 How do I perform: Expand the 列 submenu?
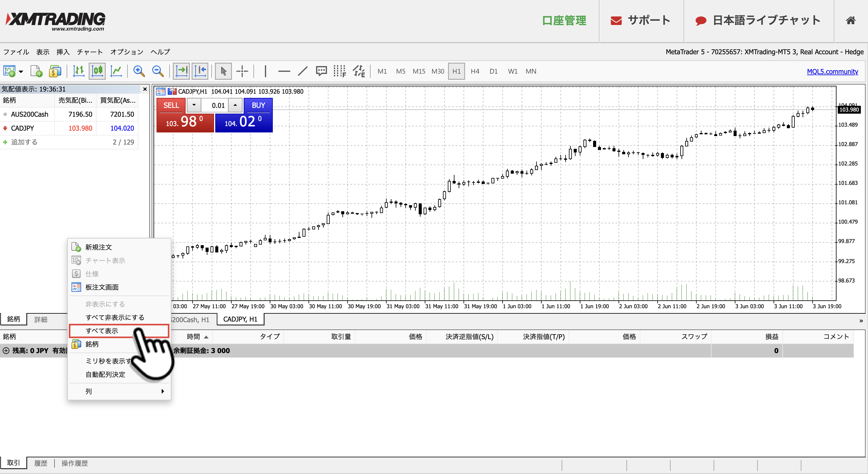tap(119, 391)
